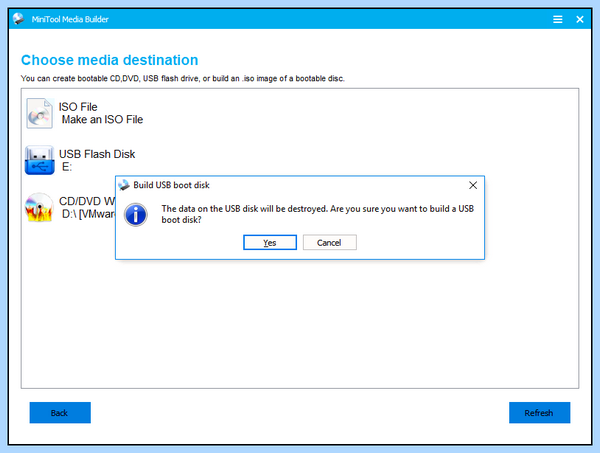
Task: Open the hamburger menu in title bar
Action: click(x=558, y=19)
